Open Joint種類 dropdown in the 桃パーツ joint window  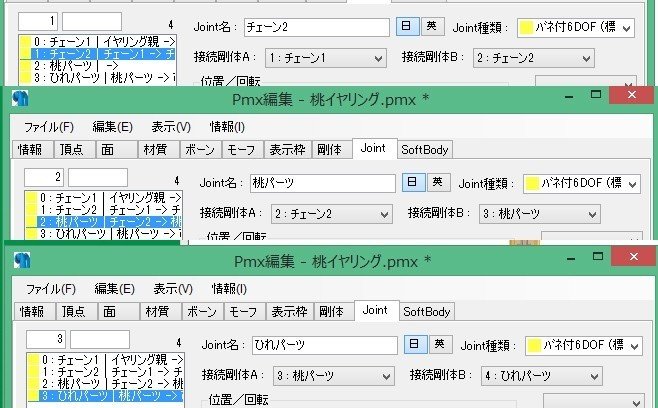581,184
